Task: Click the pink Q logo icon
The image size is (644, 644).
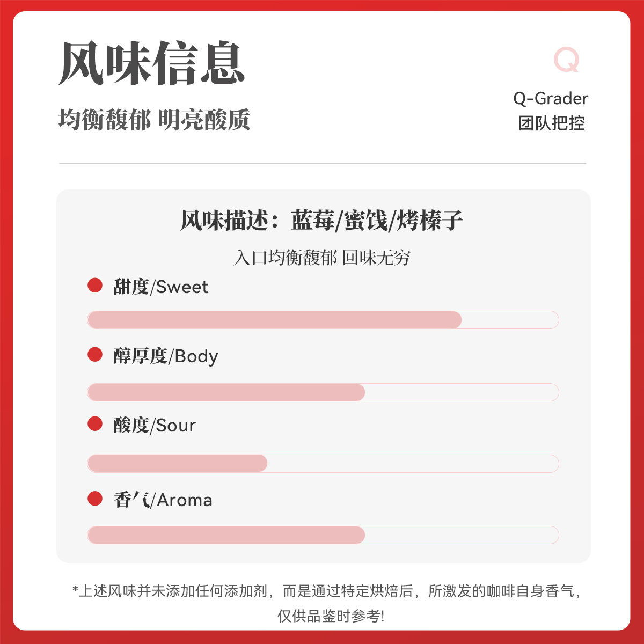Action: (x=567, y=60)
